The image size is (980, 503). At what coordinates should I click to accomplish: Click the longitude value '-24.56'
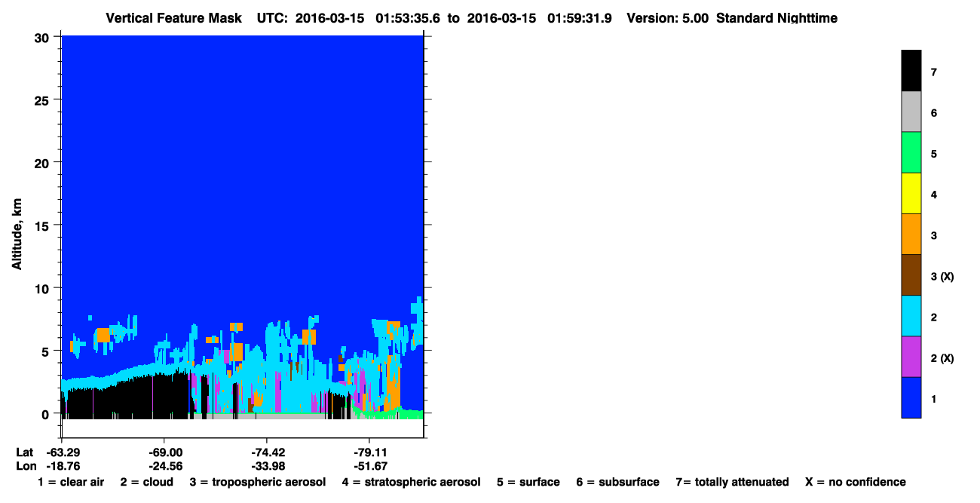[165, 466]
